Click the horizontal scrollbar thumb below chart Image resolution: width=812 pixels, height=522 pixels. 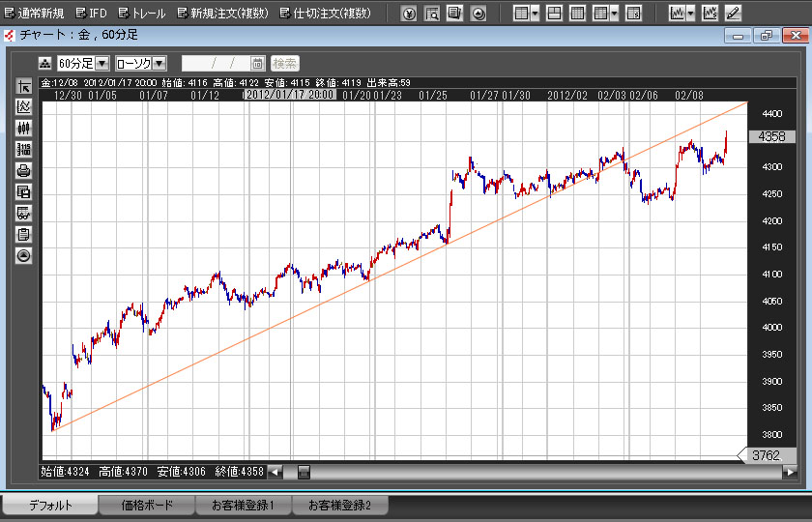coord(304,472)
